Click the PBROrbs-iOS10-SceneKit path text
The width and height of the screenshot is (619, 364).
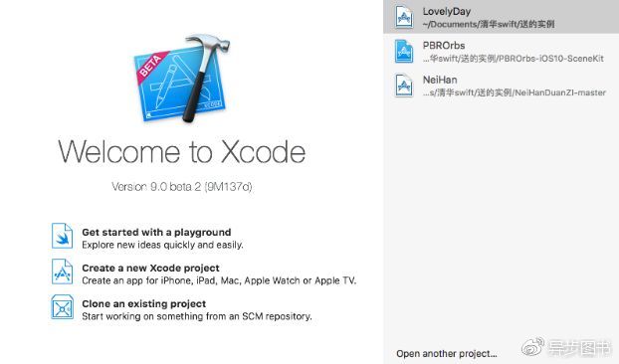pyautogui.click(x=513, y=59)
